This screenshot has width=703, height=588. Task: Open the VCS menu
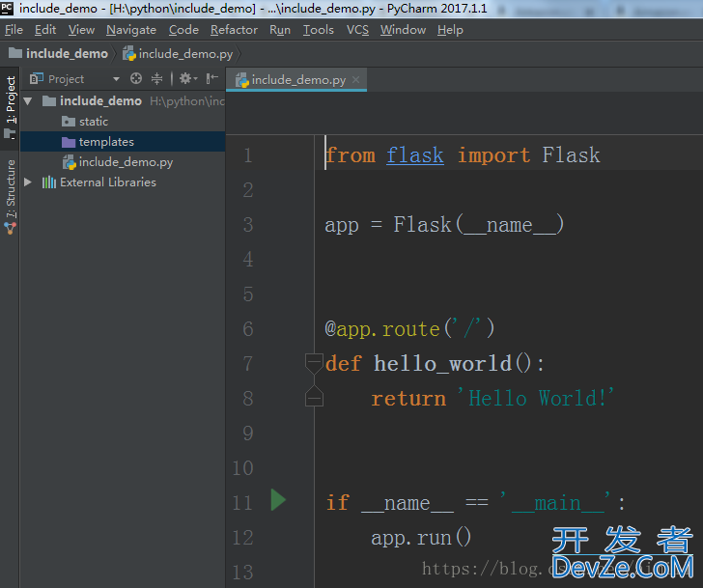click(x=357, y=30)
